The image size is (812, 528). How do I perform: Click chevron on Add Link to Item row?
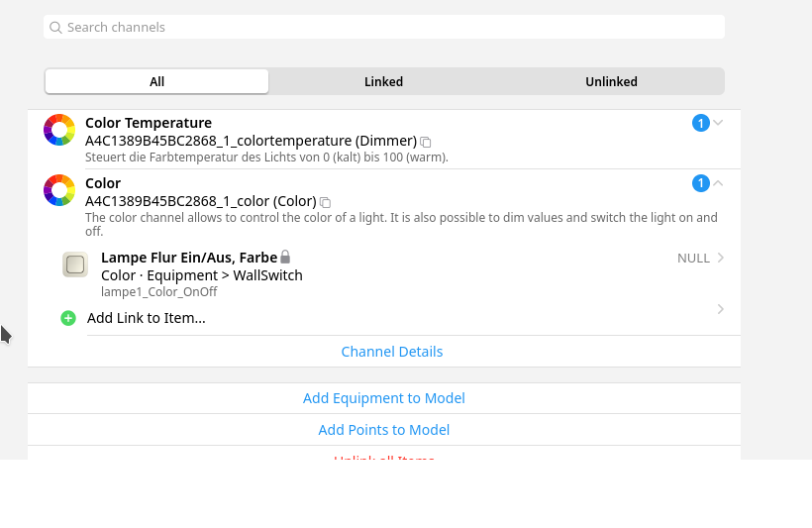coord(720,309)
